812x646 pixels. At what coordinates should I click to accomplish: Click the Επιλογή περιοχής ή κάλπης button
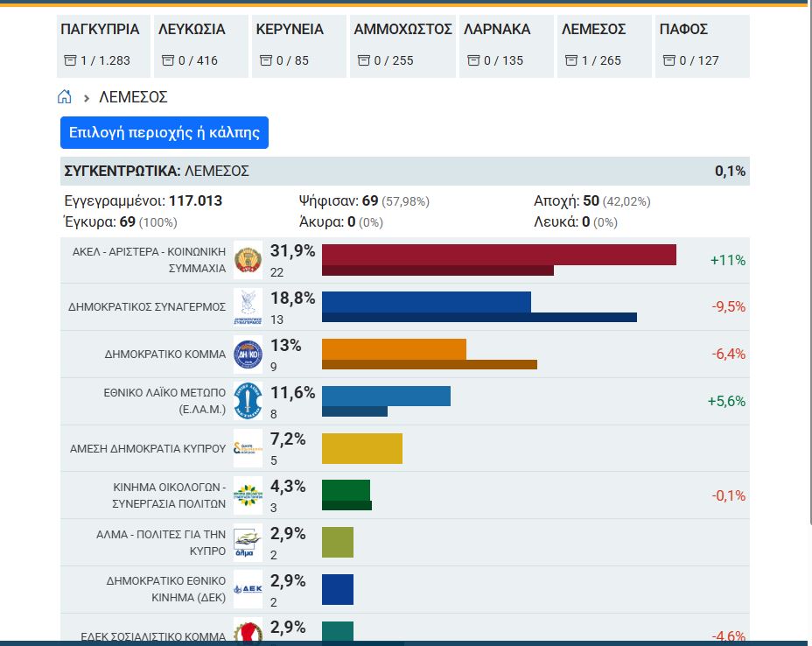tap(164, 133)
